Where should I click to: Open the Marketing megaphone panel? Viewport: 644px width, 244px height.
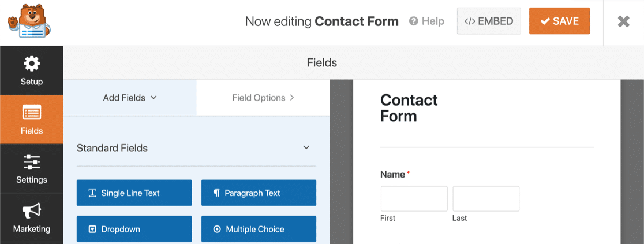click(x=32, y=217)
